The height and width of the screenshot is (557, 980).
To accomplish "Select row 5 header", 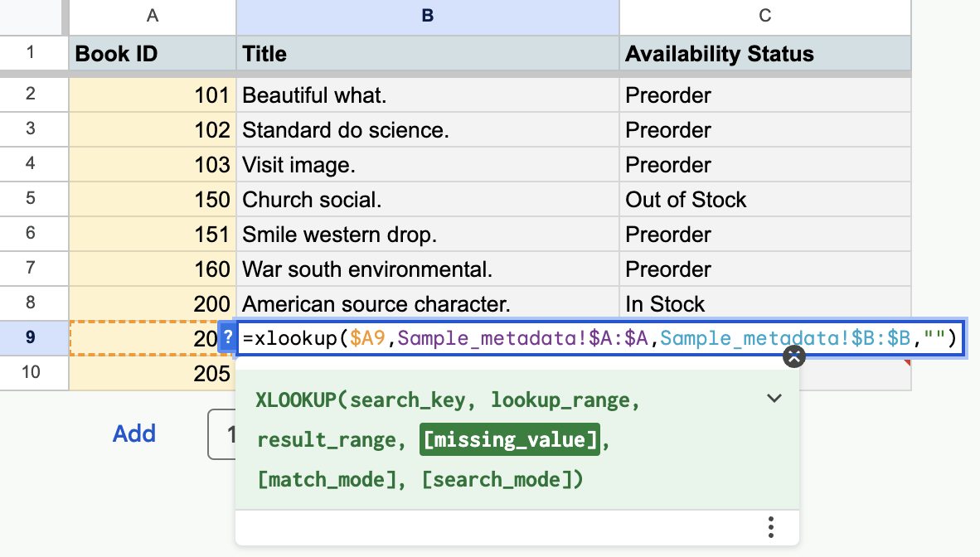I will pos(31,199).
